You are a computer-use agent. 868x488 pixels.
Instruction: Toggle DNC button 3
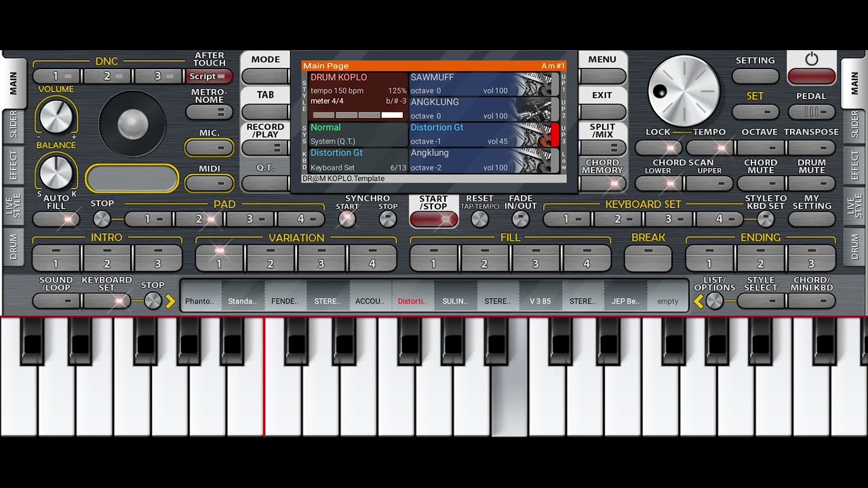pos(158,76)
